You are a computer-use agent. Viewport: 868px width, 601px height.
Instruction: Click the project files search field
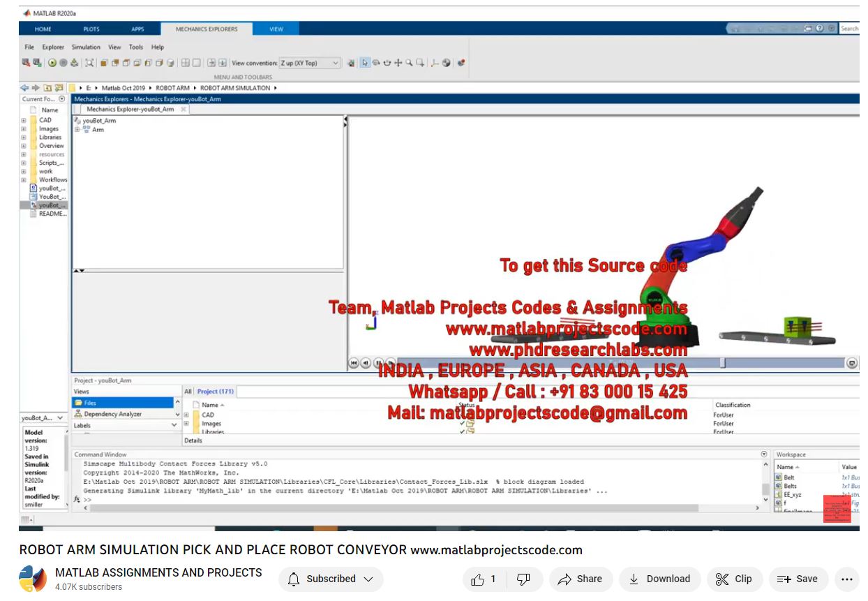(548, 392)
